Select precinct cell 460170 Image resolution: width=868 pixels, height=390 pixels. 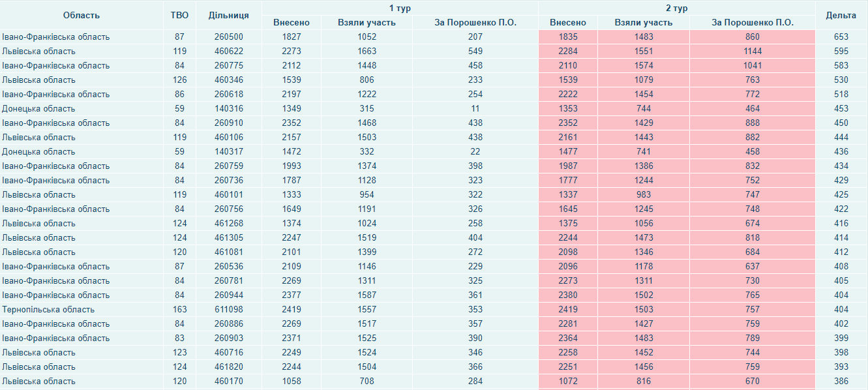tap(228, 382)
